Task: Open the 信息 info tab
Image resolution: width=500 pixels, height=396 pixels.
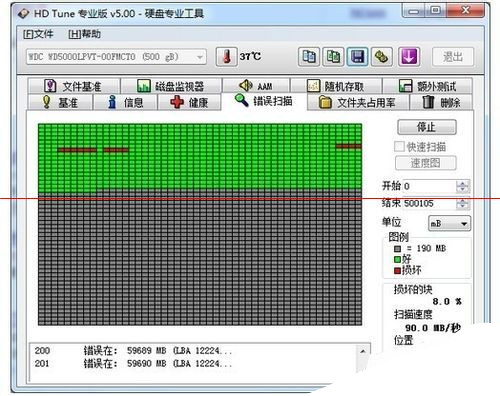Action: point(125,102)
